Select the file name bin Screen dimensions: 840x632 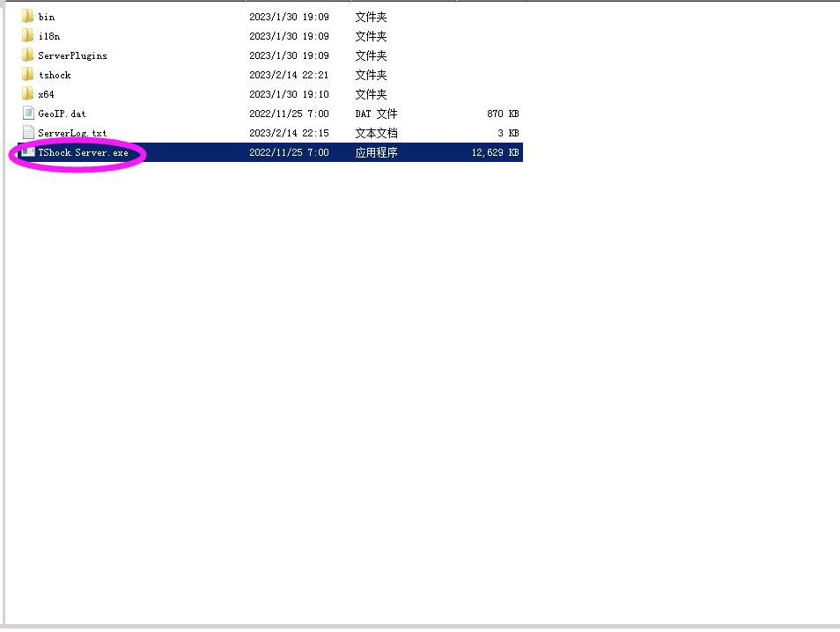(x=47, y=17)
